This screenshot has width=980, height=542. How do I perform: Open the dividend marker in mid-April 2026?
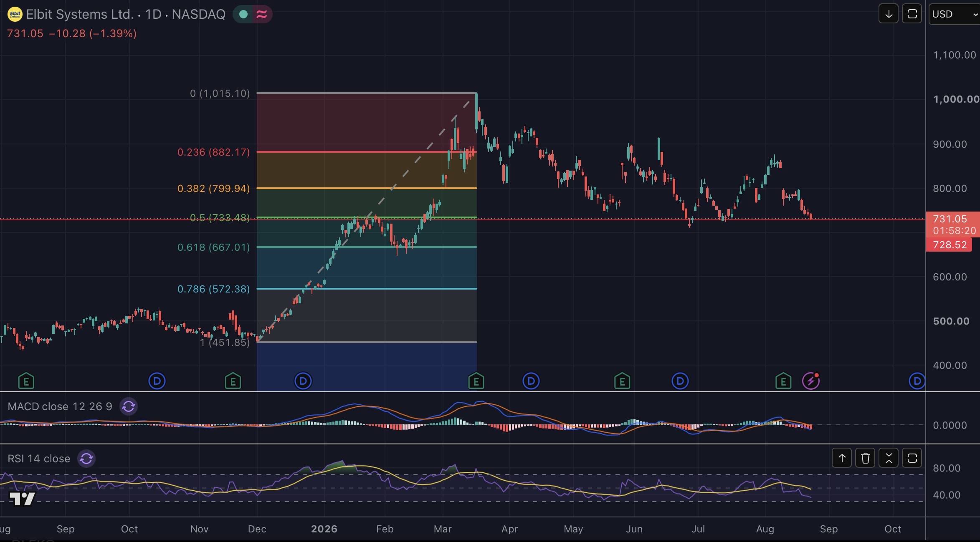point(531,381)
